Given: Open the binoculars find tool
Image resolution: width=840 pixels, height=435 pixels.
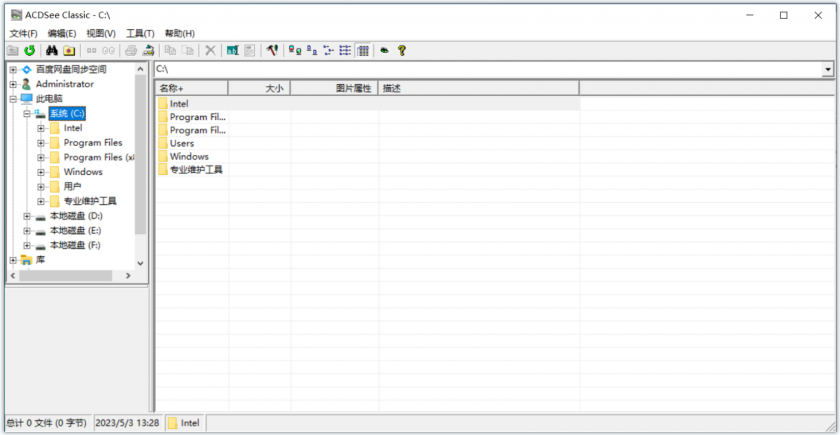Looking at the screenshot, I should (52, 51).
